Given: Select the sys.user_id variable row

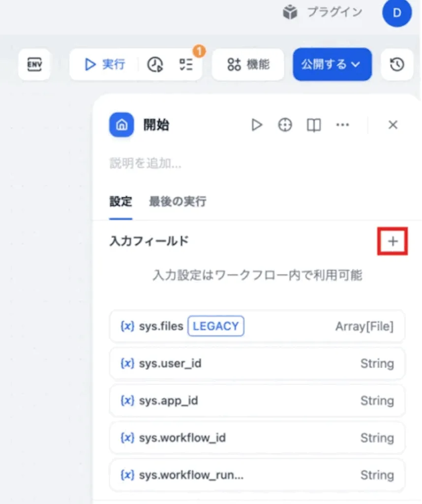Looking at the screenshot, I should 257,364.
